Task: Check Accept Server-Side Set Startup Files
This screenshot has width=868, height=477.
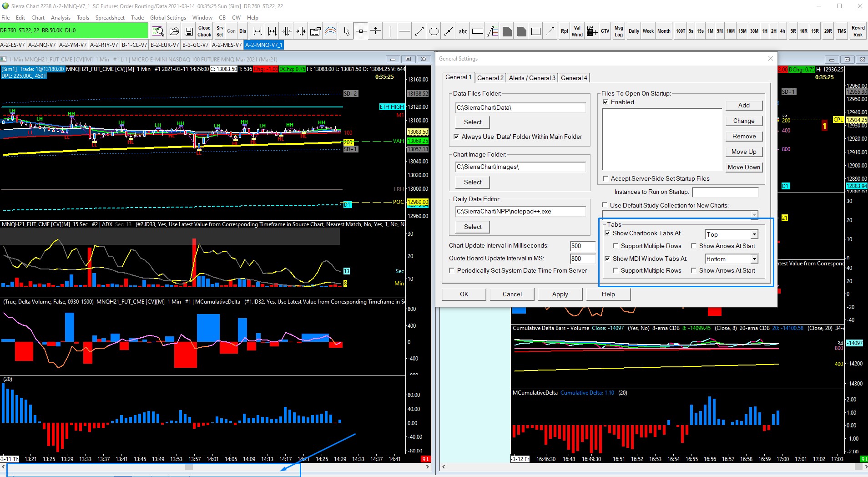Action: click(606, 178)
